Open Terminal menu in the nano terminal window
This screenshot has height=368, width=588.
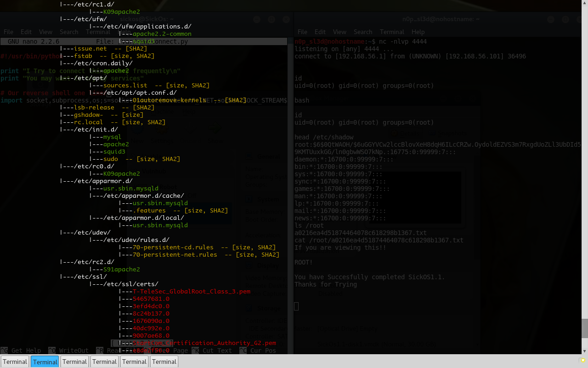click(98, 32)
